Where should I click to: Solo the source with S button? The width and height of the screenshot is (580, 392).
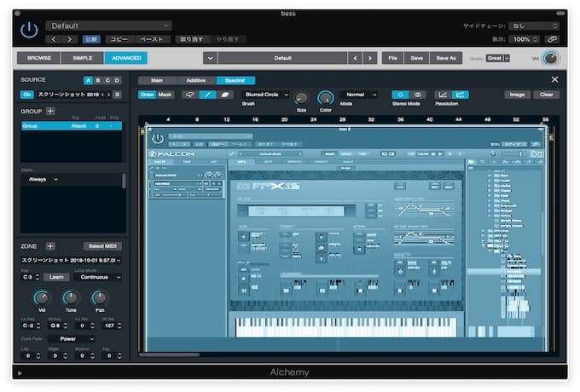pos(117,95)
